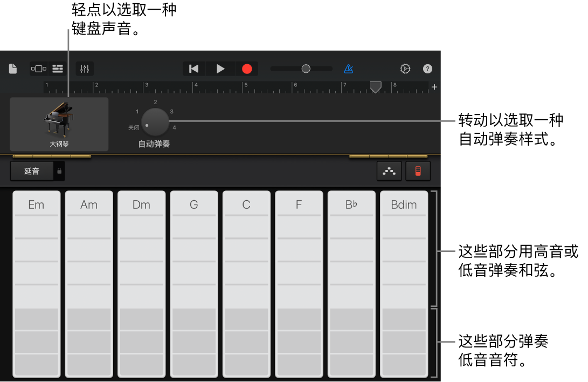Screen dimensions: 588x382
Task: Open Tracks view button
Action: [57, 69]
